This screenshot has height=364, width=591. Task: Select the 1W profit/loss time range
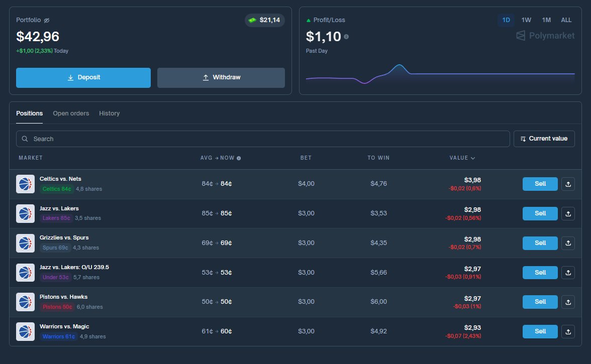point(526,20)
